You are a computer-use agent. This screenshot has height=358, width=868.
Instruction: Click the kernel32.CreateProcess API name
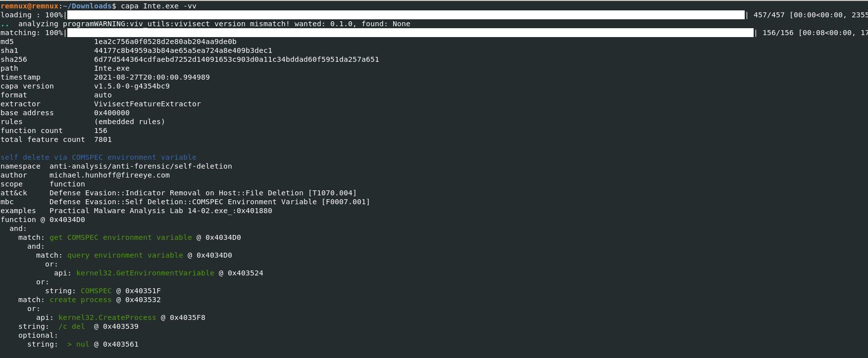click(x=107, y=317)
